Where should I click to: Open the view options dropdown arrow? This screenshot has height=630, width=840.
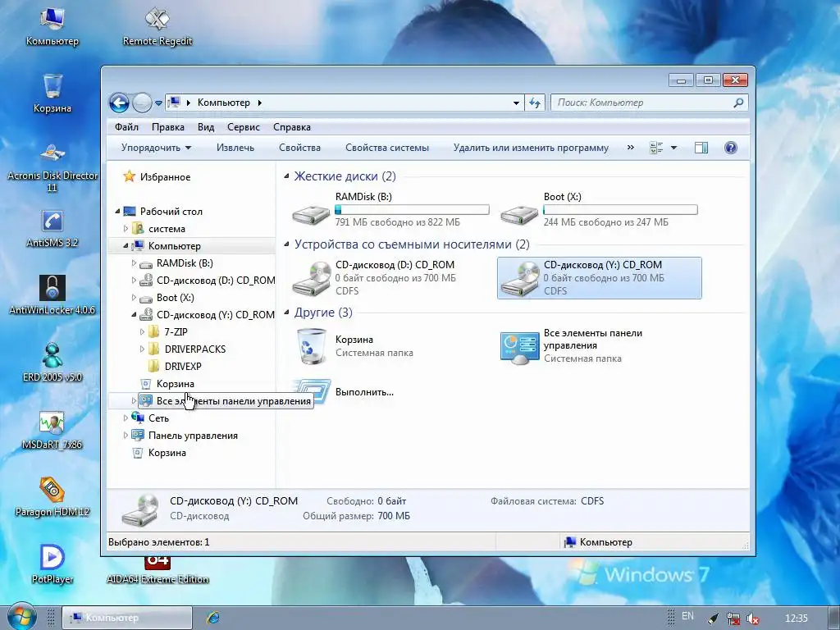(x=674, y=148)
